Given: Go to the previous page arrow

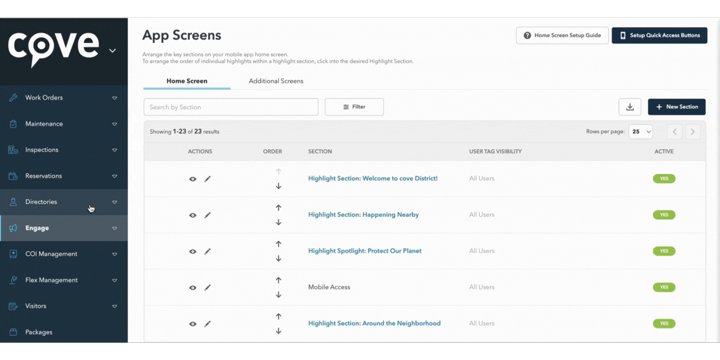Looking at the screenshot, I should (x=675, y=132).
